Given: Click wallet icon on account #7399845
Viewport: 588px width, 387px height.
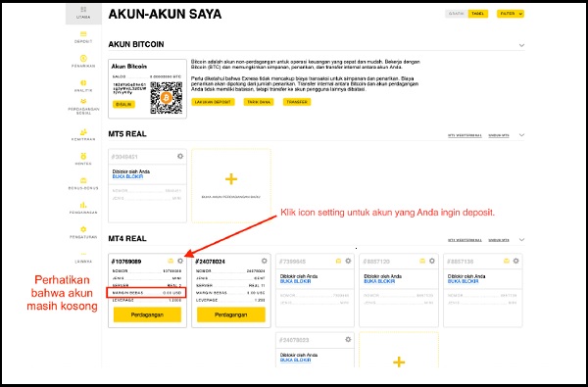Looking at the screenshot, I should coord(338,261).
